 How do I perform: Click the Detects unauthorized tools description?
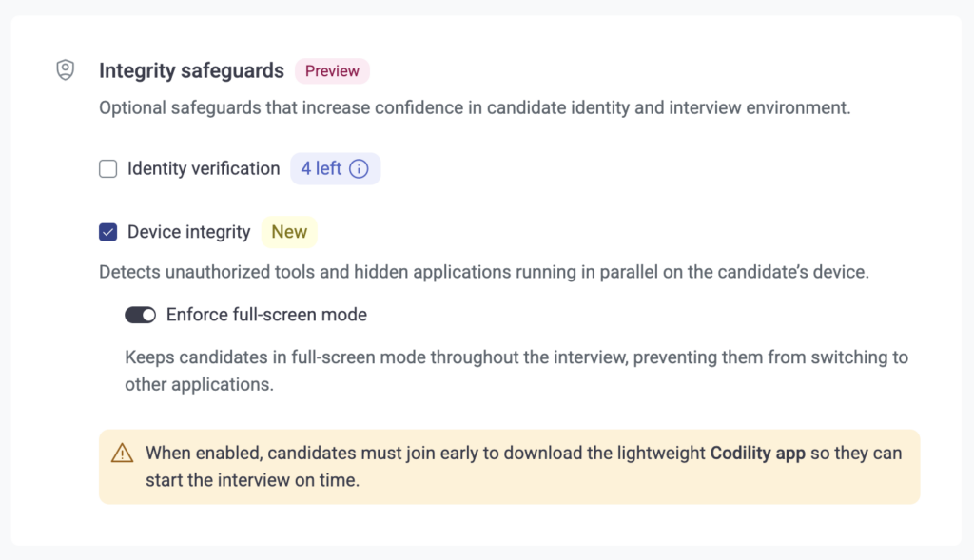coord(484,272)
